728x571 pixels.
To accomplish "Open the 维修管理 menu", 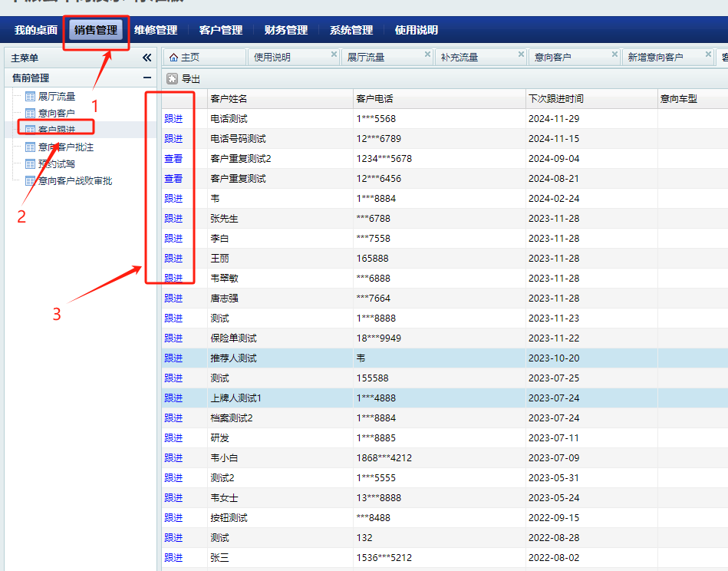I will (155, 30).
